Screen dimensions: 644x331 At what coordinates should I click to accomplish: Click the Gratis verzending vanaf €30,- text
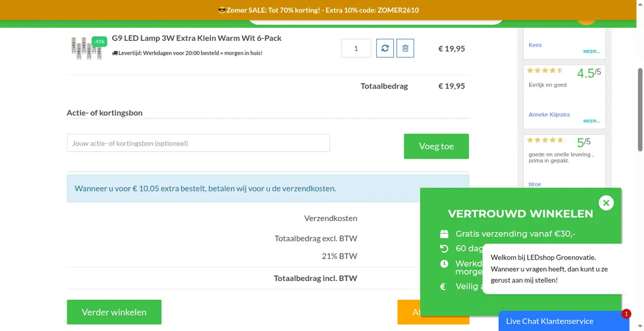coord(516,234)
